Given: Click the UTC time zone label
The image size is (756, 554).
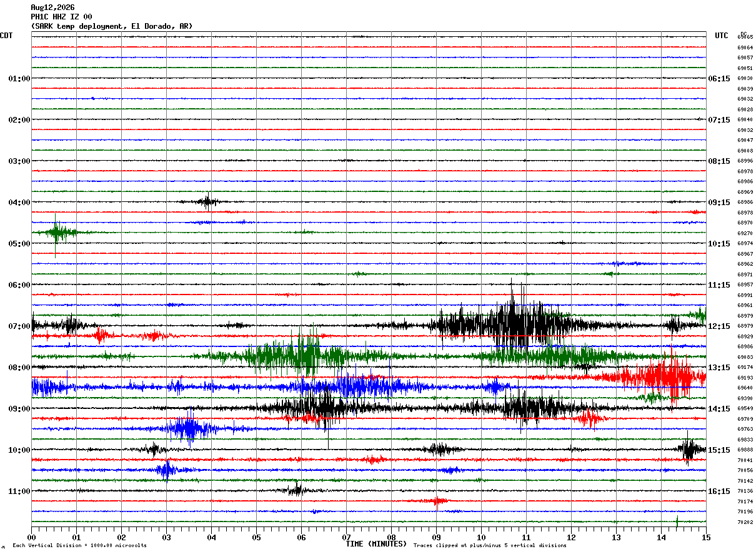Looking at the screenshot, I should [x=722, y=36].
